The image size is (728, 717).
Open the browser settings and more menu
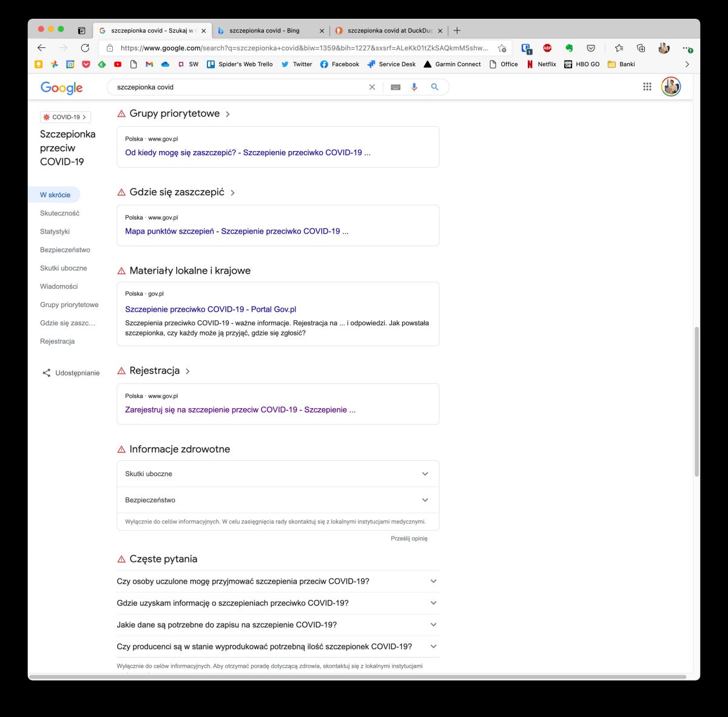click(686, 48)
